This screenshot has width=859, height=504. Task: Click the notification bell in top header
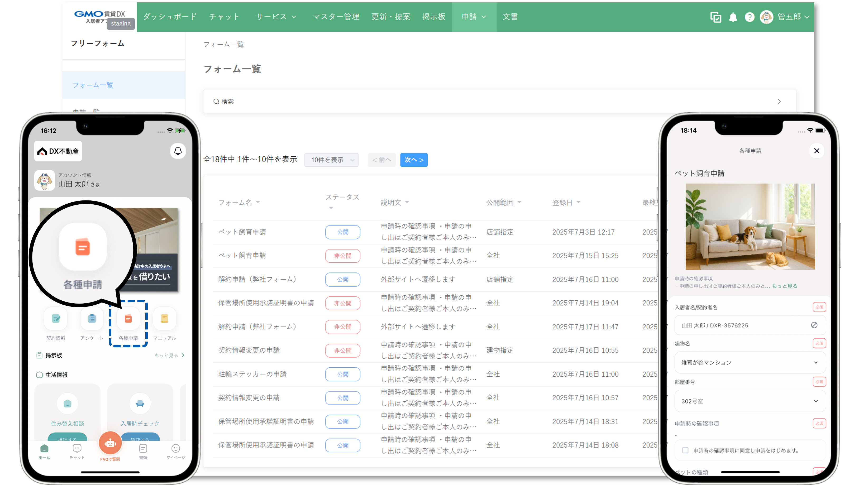[733, 17]
